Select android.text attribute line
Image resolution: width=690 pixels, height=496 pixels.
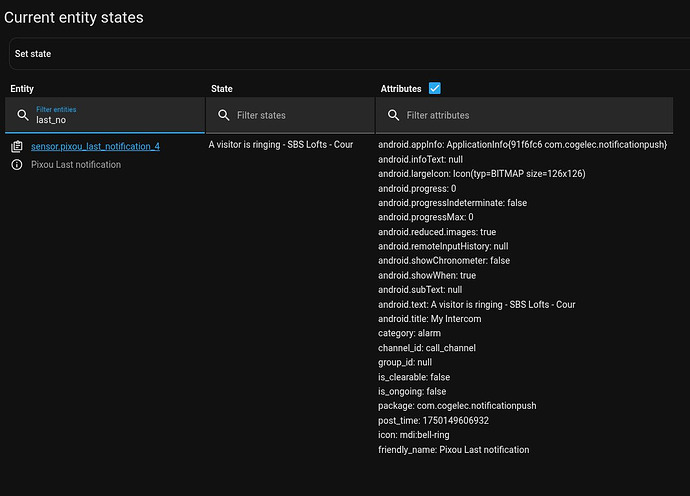(x=477, y=305)
